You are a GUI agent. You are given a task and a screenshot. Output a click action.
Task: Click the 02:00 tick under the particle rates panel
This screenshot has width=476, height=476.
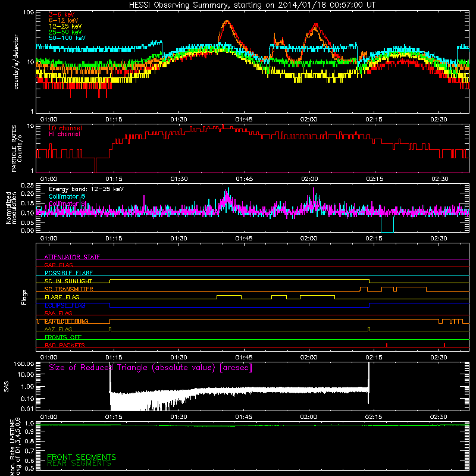(x=309, y=179)
